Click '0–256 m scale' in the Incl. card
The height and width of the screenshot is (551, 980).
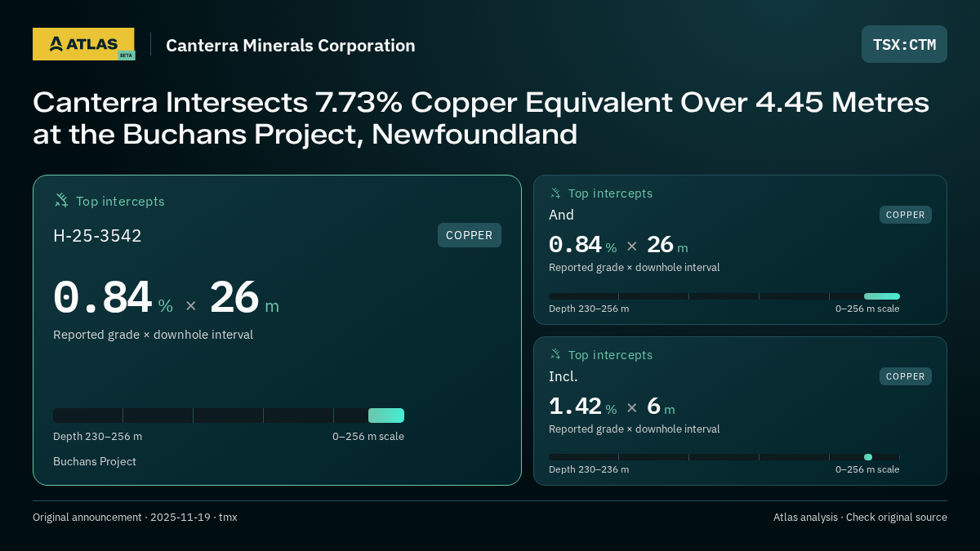point(867,469)
